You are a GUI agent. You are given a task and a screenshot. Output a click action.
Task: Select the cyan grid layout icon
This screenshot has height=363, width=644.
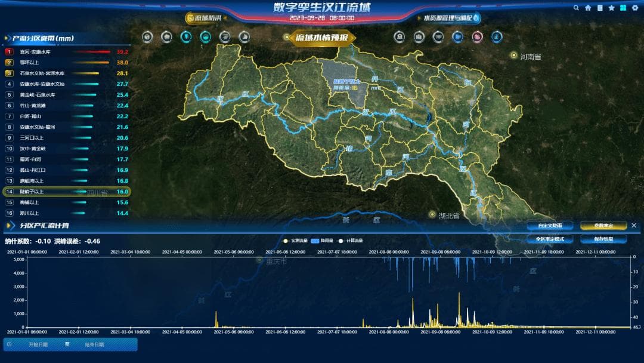[623, 8]
